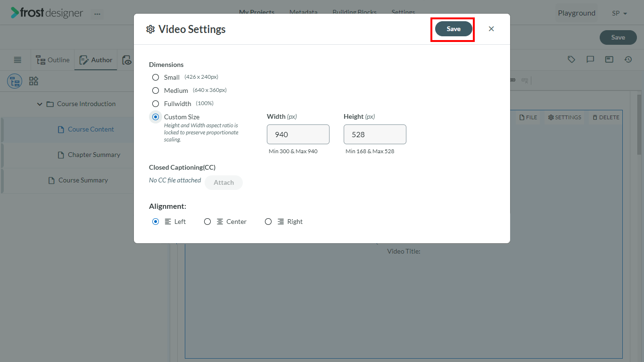The image size is (644, 362).
Task: Choose Left alignment radio button
Action: (x=156, y=222)
